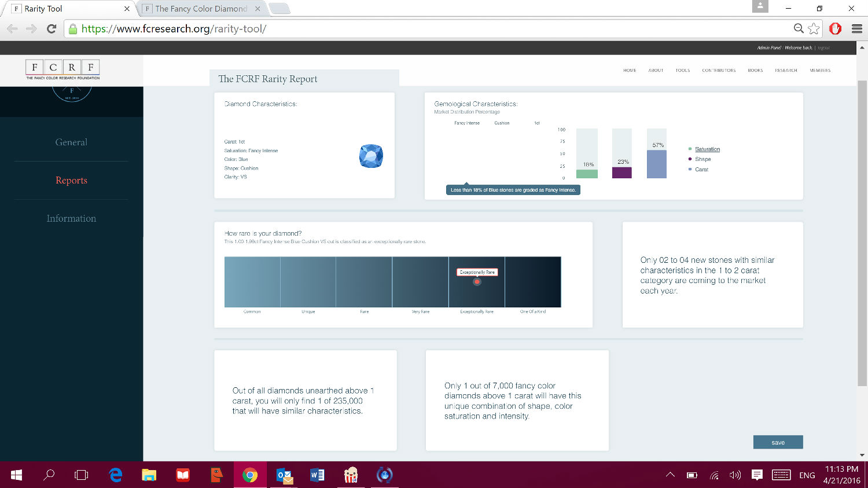The image size is (868, 488).
Task: Switch to The Fancy Color Diamond tab
Action: [x=201, y=9]
